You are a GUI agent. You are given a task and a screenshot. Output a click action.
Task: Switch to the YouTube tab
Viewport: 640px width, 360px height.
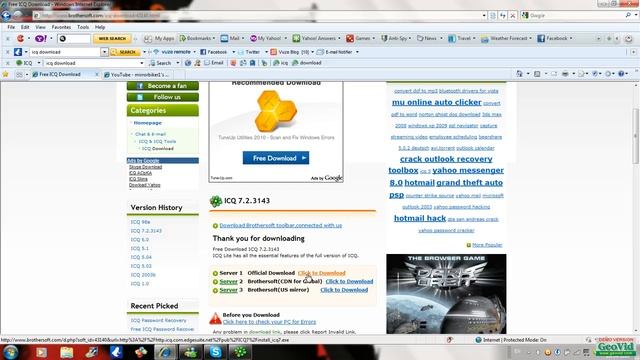140,75
